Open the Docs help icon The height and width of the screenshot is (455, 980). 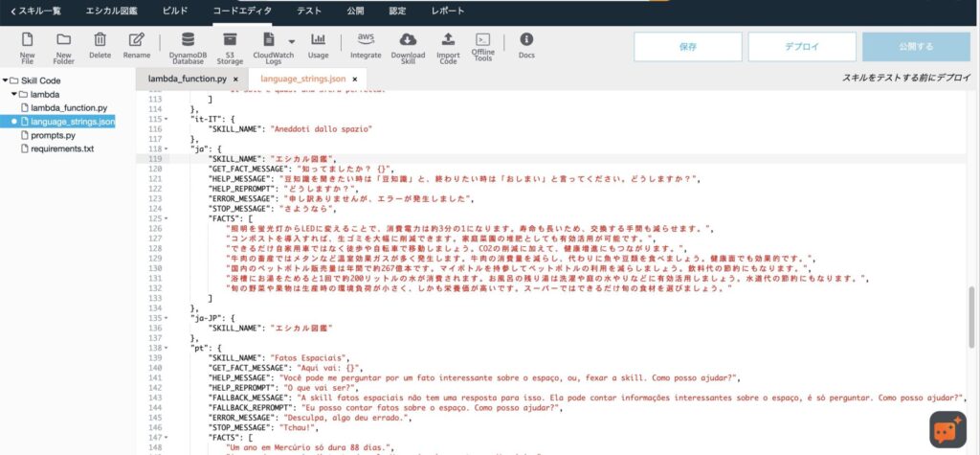coord(526,40)
